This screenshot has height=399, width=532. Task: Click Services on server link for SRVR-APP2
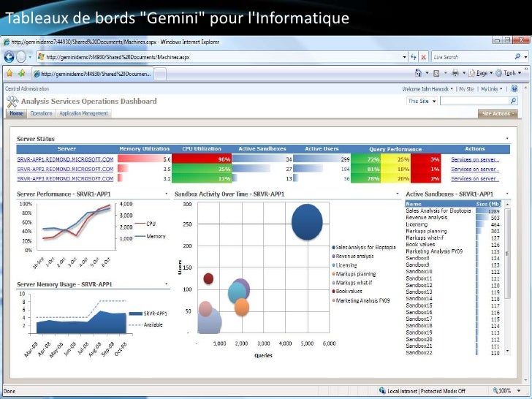[475, 169]
